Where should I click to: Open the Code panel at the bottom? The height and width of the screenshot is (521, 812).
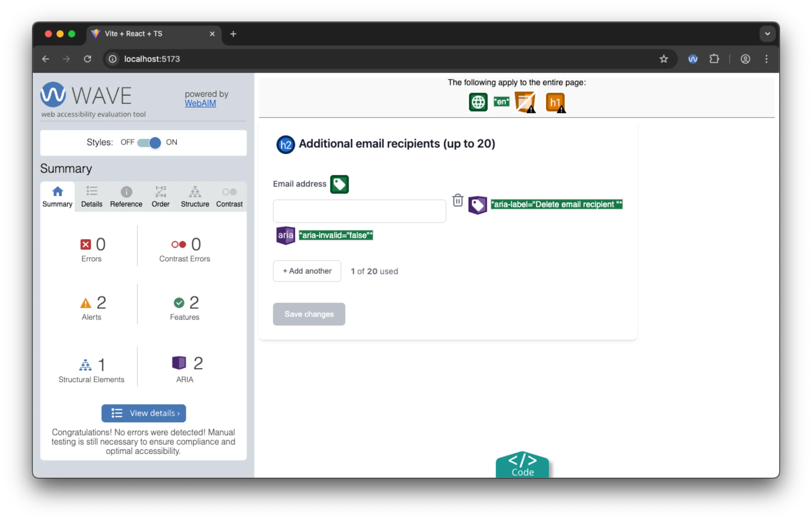(x=522, y=465)
